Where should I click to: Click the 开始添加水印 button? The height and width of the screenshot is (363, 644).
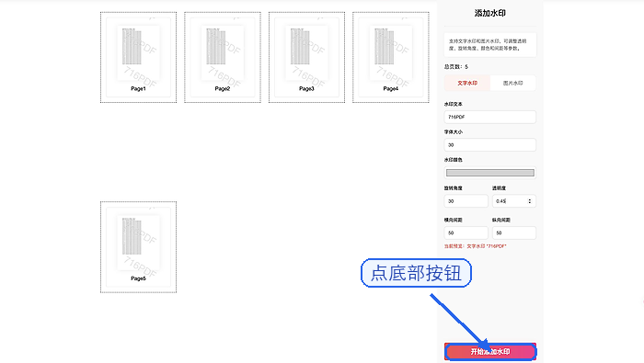[490, 352]
